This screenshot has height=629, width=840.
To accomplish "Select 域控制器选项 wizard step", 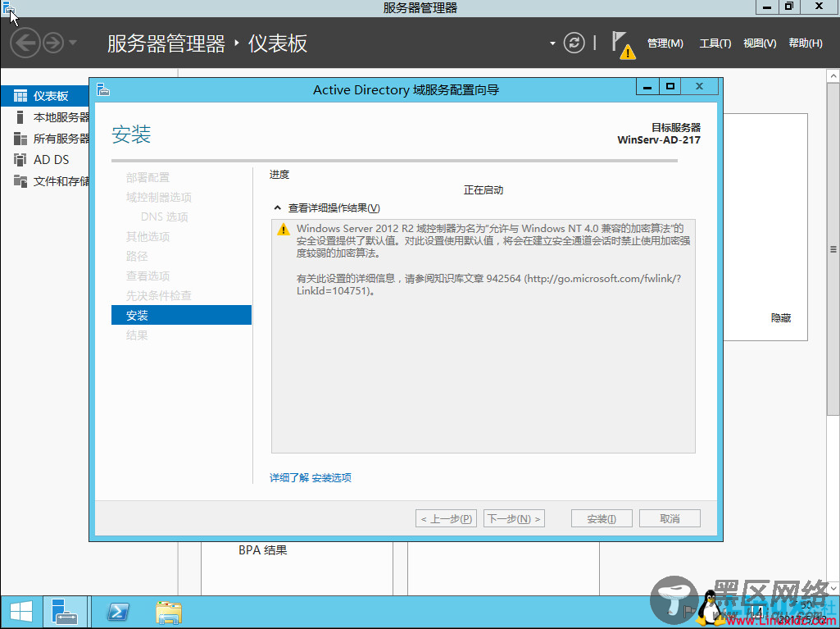I will pos(158,198).
